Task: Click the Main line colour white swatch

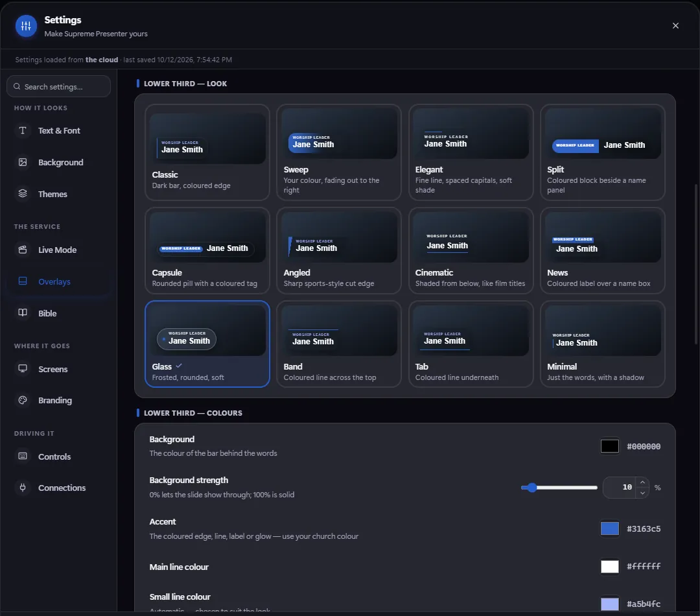Action: click(609, 567)
